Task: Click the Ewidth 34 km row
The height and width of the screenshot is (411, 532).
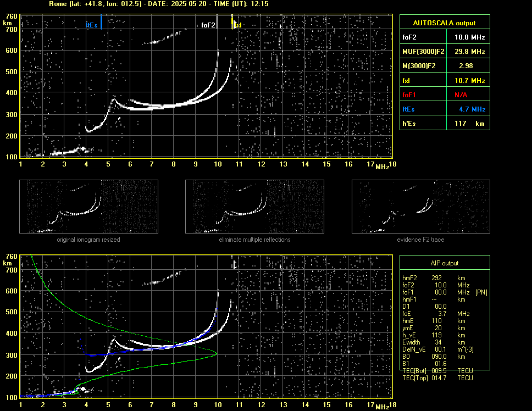Action: click(x=434, y=342)
